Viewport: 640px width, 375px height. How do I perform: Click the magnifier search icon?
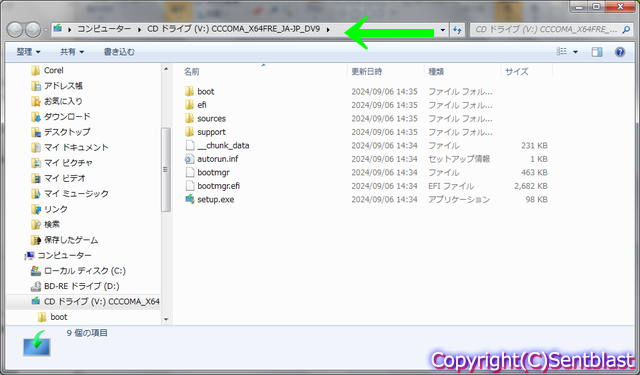(626, 29)
